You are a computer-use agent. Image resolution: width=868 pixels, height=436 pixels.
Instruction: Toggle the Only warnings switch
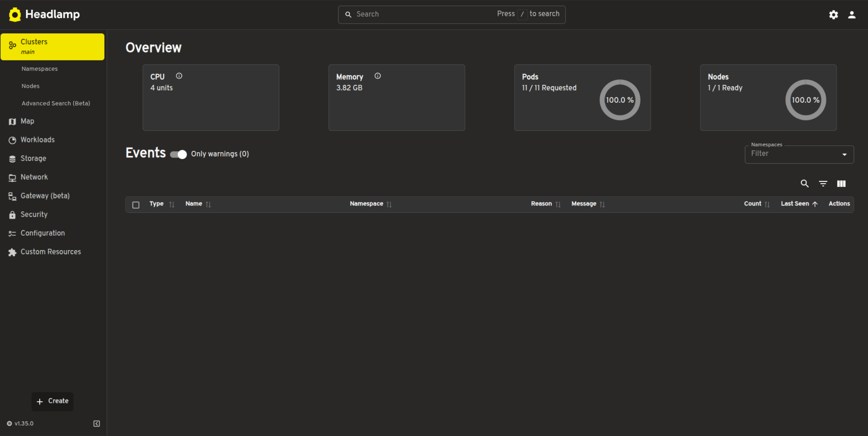pyautogui.click(x=179, y=154)
